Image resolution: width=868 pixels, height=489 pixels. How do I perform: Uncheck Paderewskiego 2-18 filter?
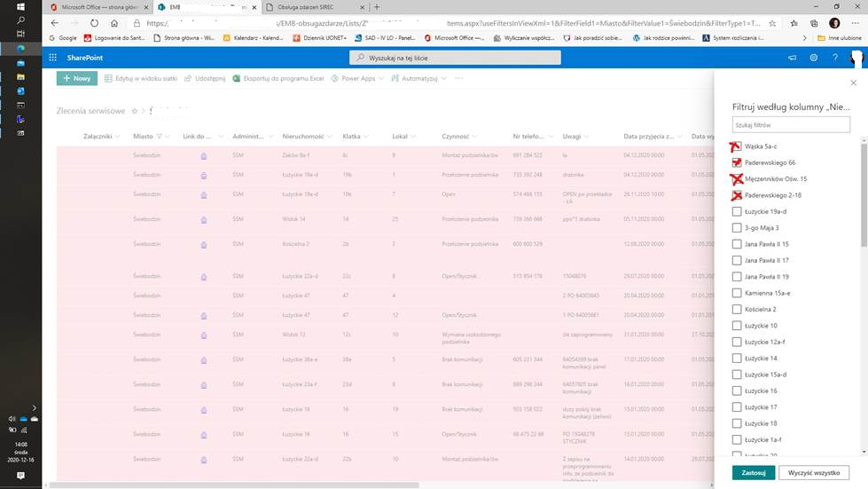[x=736, y=195]
